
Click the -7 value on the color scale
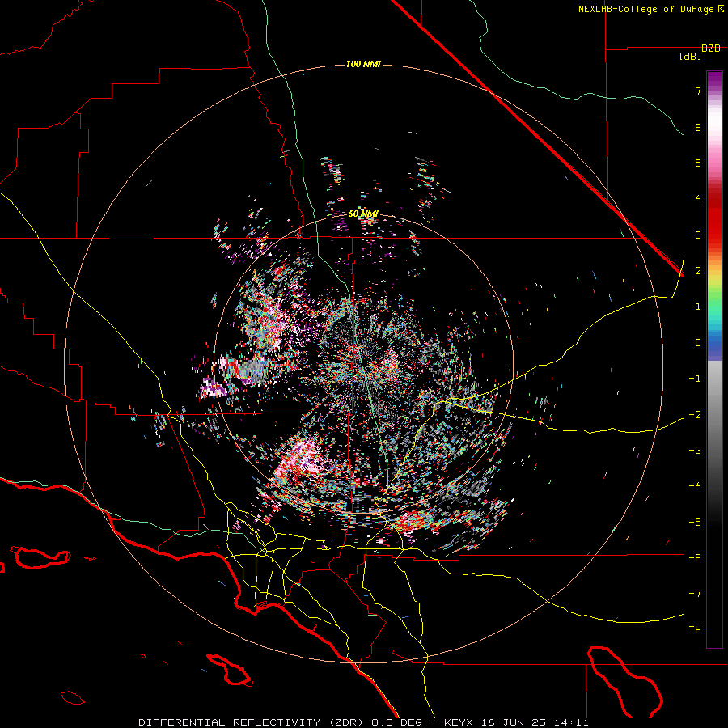[695, 594]
